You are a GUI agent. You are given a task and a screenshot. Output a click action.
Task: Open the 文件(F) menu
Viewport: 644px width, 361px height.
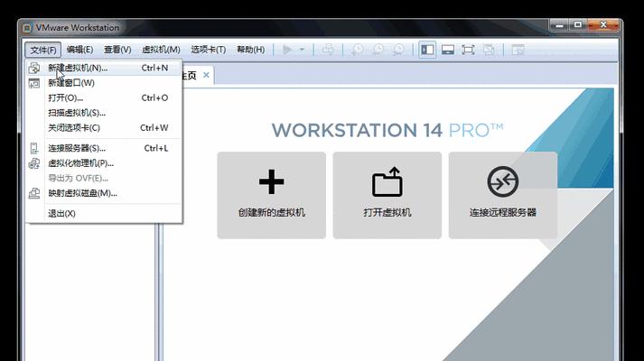[43, 50]
